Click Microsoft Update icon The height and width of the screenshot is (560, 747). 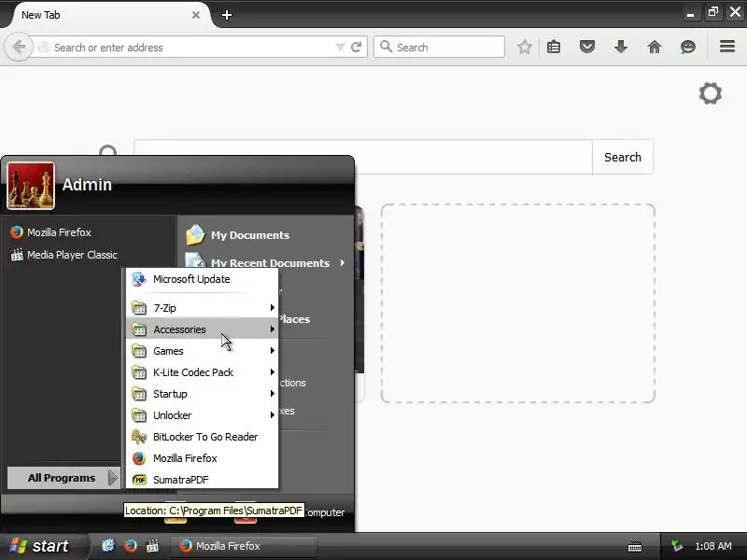click(139, 279)
